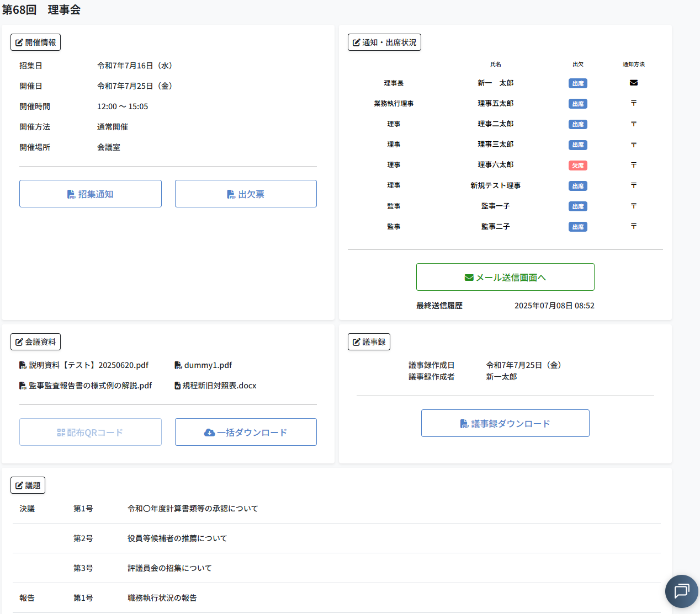Click 議事録ダウンロード button
This screenshot has width=700, height=614.
click(505, 424)
